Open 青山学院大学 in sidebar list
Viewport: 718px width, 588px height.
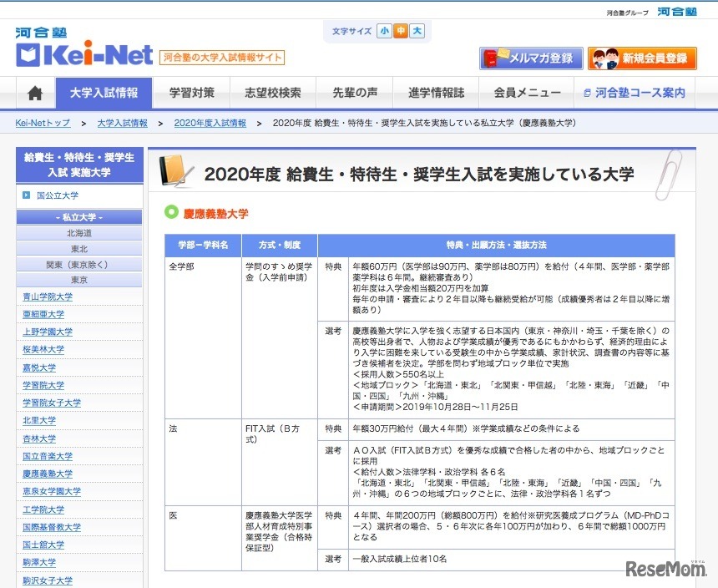[x=48, y=297]
